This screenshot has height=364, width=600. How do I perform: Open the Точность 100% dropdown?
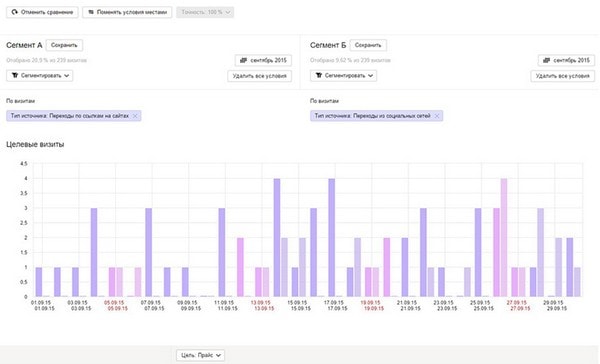pos(205,12)
